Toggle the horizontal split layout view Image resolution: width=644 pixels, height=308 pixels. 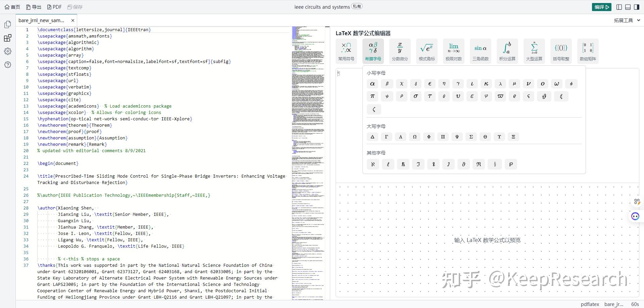627,7
